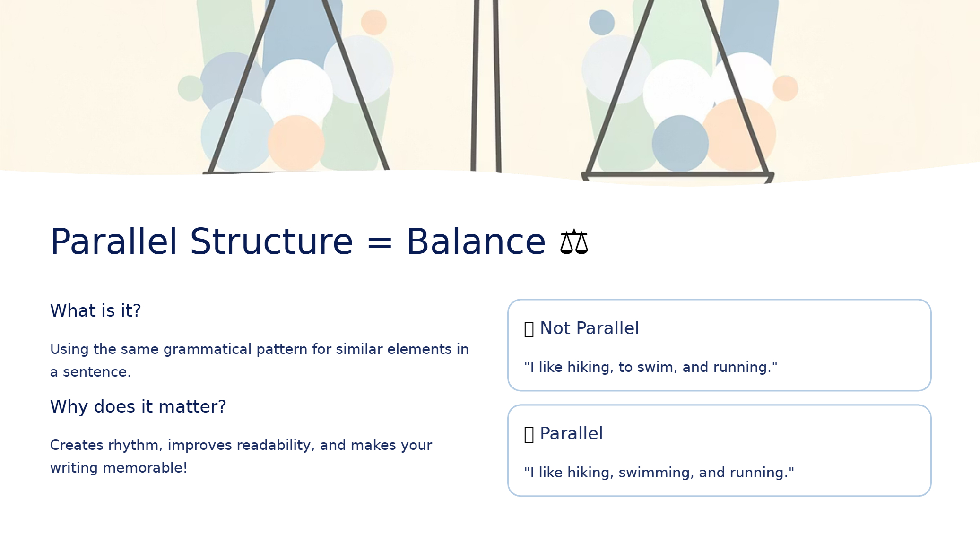This screenshot has height=551, width=980.
Task: Click the icon beside Not Parallel heading
Action: coord(529,329)
